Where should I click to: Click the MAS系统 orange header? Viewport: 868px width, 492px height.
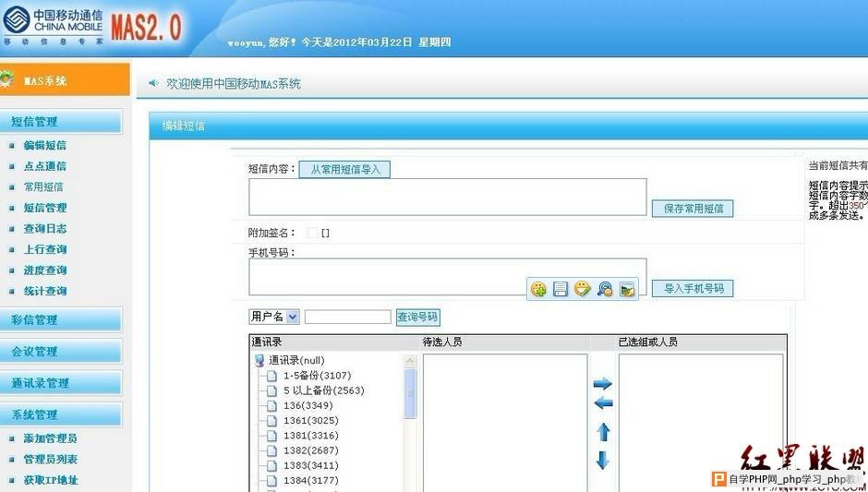tap(65, 79)
